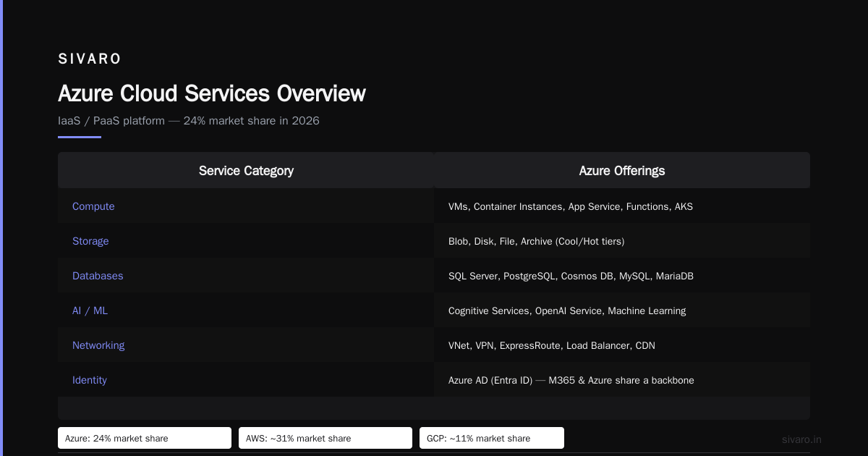Image resolution: width=868 pixels, height=456 pixels.
Task: Click the Azure AD (Entra ID) cell
Action: 622,380
